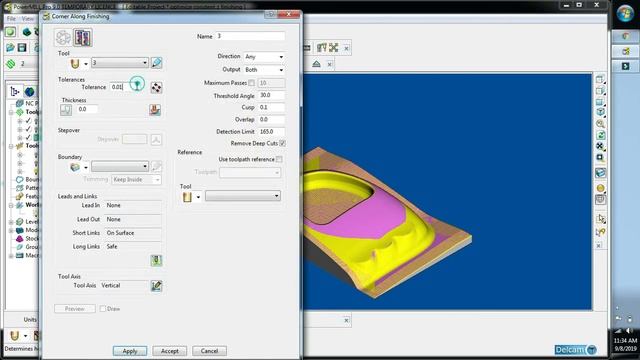Click into the Name field
This screenshot has width=640, height=360.
point(250,36)
